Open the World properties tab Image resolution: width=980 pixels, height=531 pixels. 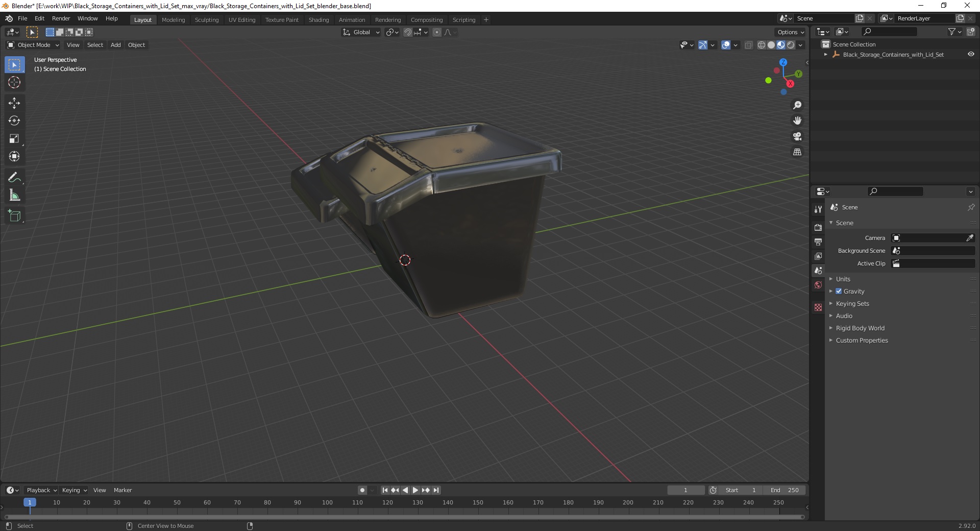[x=818, y=285]
